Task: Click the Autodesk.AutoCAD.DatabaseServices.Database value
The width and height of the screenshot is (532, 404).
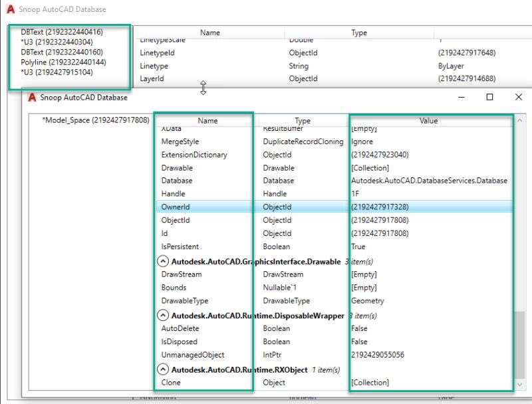Action: click(429, 181)
